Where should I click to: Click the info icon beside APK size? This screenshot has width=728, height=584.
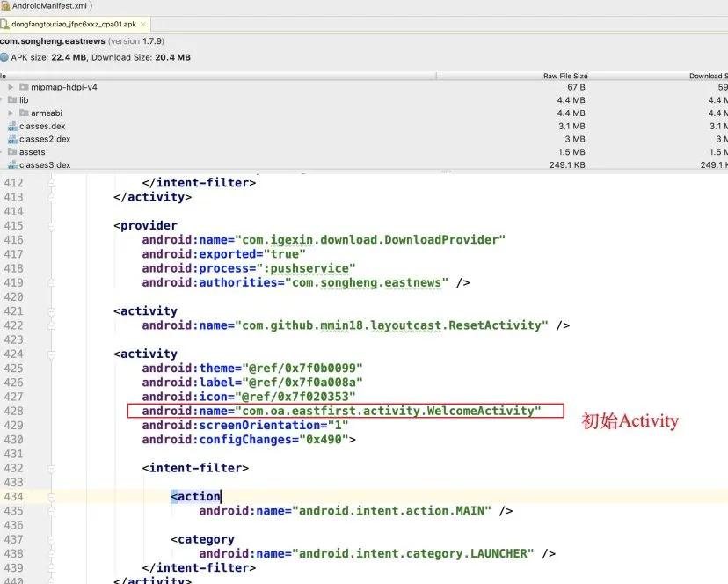coord(4,58)
